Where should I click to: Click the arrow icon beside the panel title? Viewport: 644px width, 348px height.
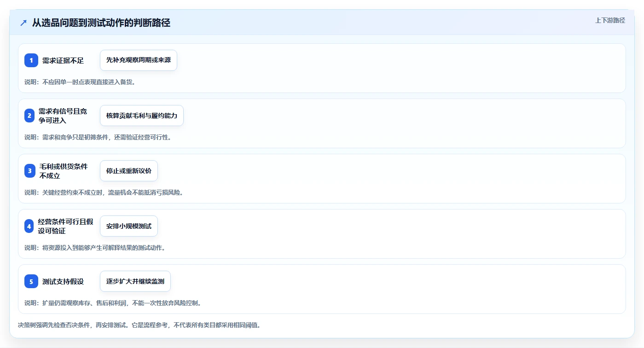pyautogui.click(x=23, y=23)
